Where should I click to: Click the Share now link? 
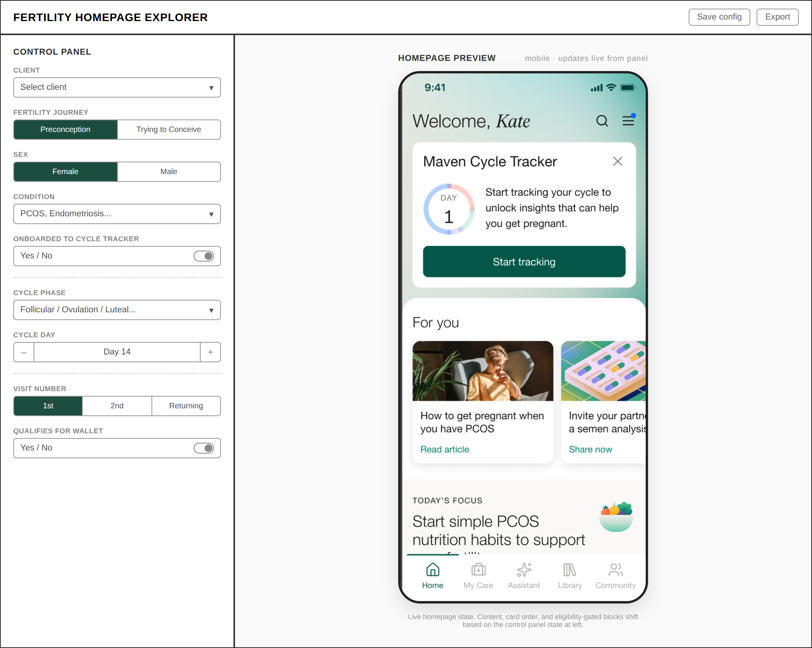click(x=590, y=449)
